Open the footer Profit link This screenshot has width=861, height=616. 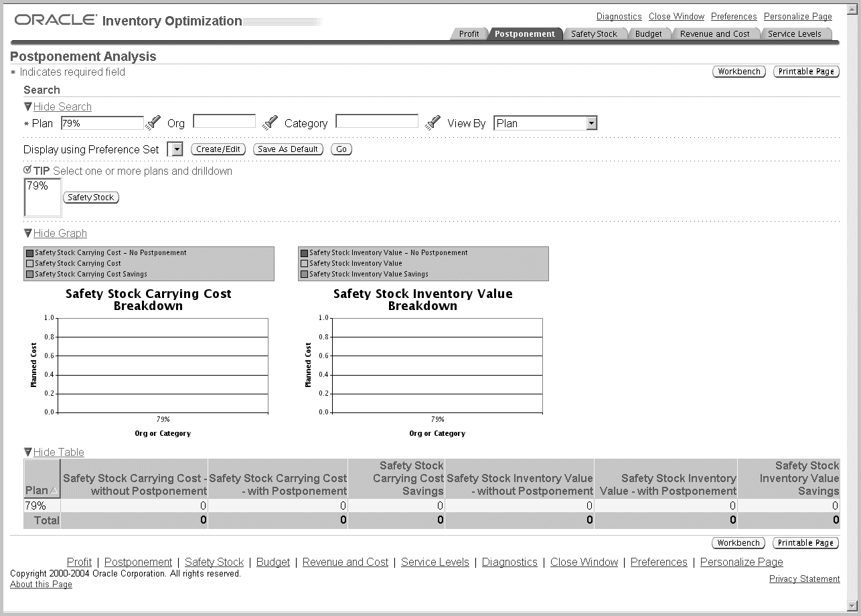pyautogui.click(x=80, y=562)
